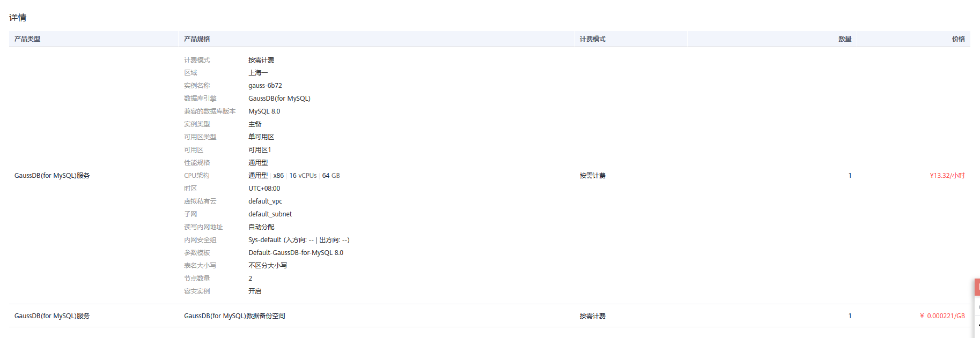980x338 pixels.
Task: Click the default_vpc value
Action: 266,201
